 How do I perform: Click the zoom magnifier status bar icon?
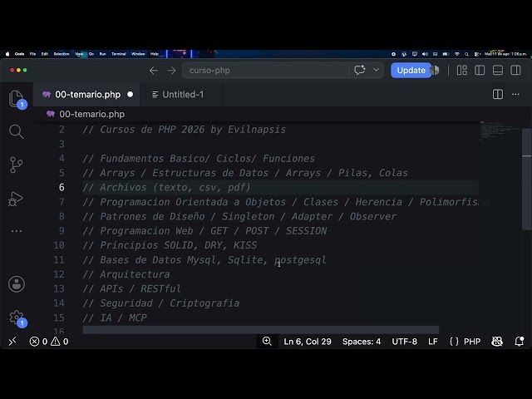coord(267,342)
